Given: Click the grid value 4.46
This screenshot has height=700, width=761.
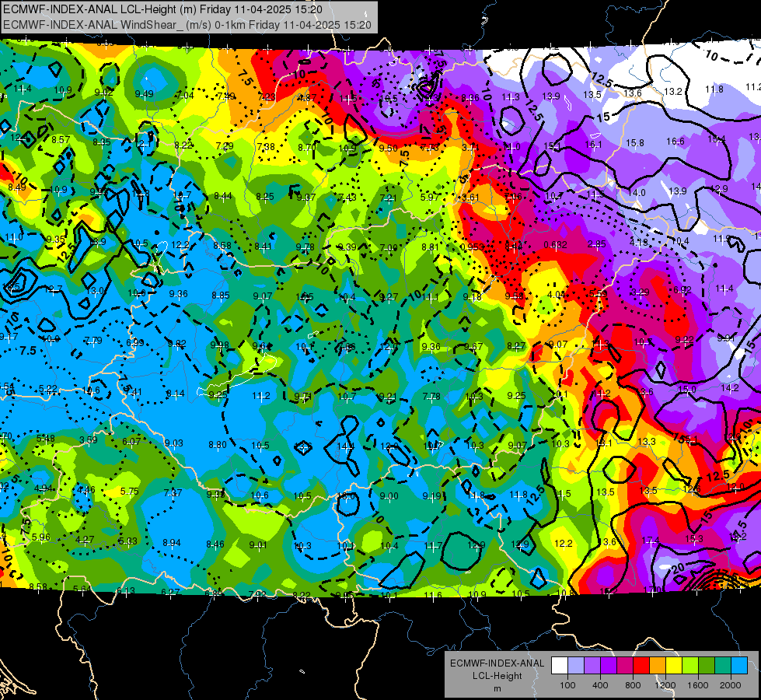Looking at the screenshot, I should click(x=86, y=490).
